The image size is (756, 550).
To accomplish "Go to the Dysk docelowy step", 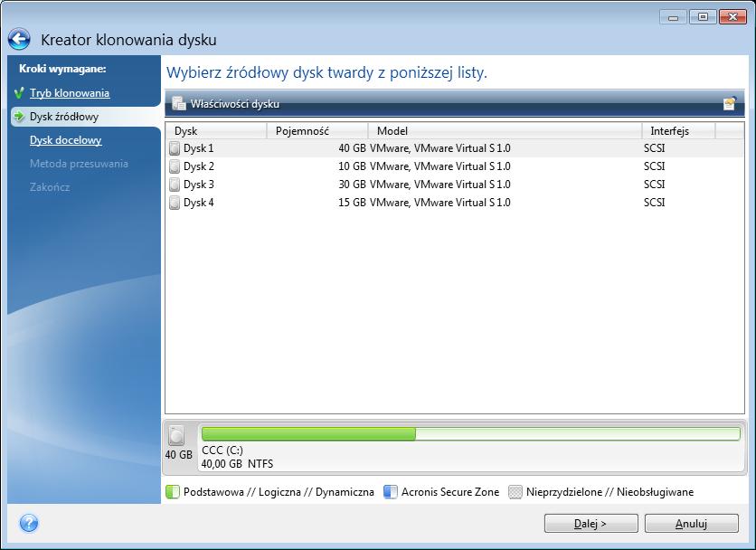I will [66, 140].
